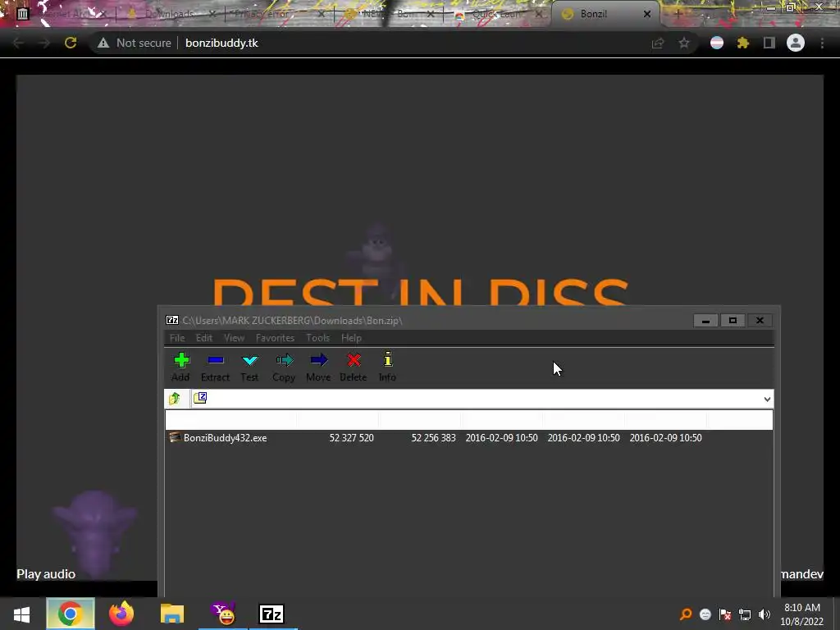Switch to the Downloads tab in Chrome

169,14
